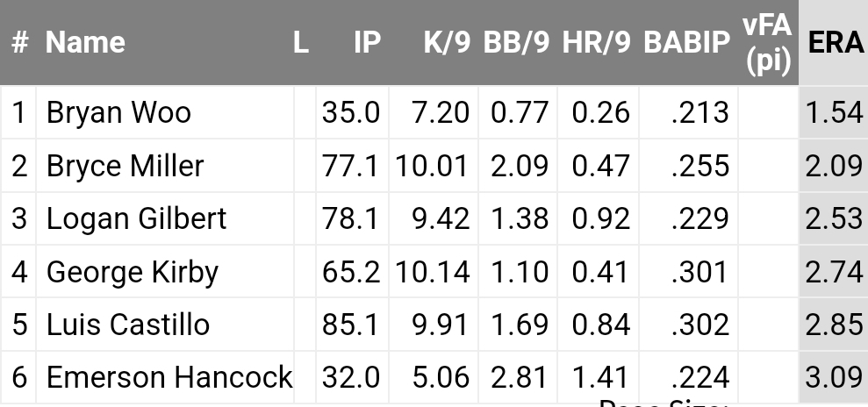Image resolution: width=868 pixels, height=407 pixels.
Task: Open Luis Castillo player page
Action: coord(128,325)
